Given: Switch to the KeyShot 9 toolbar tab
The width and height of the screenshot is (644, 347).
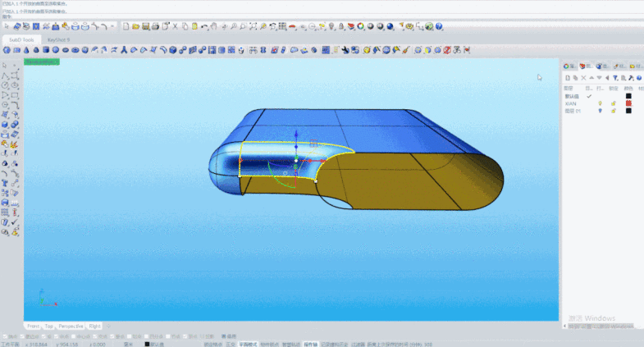Looking at the screenshot, I should tap(58, 39).
